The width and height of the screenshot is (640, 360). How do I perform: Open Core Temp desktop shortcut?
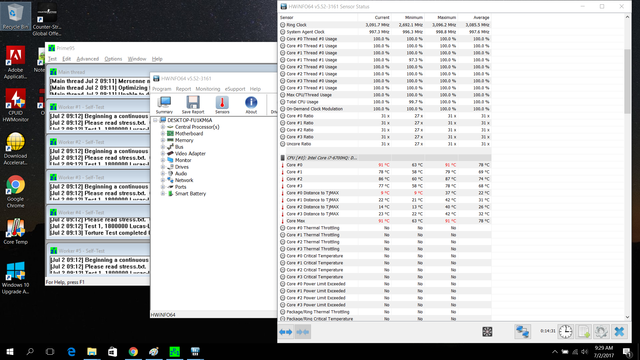[x=16, y=231]
